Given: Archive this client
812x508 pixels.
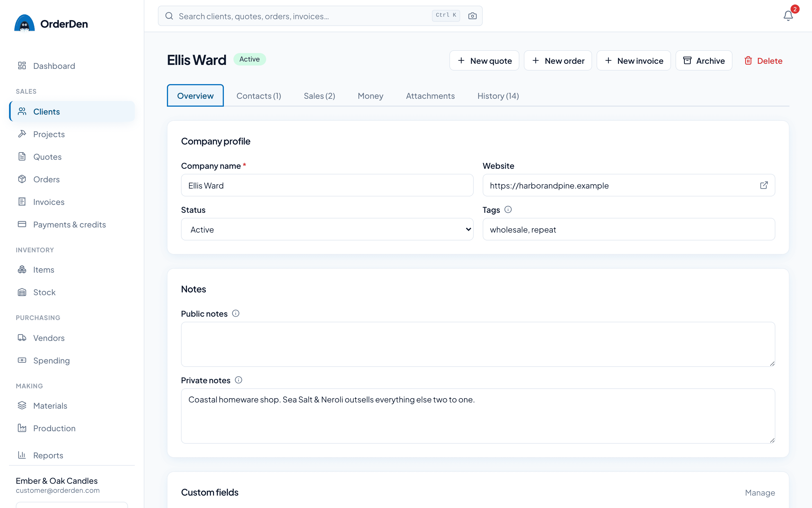Looking at the screenshot, I should 704,60.
